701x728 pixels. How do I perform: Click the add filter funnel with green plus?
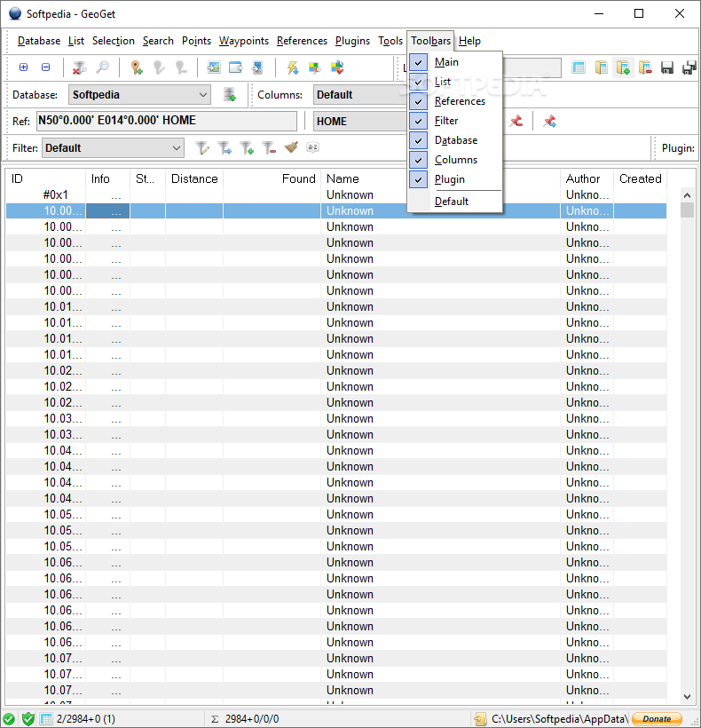click(247, 147)
